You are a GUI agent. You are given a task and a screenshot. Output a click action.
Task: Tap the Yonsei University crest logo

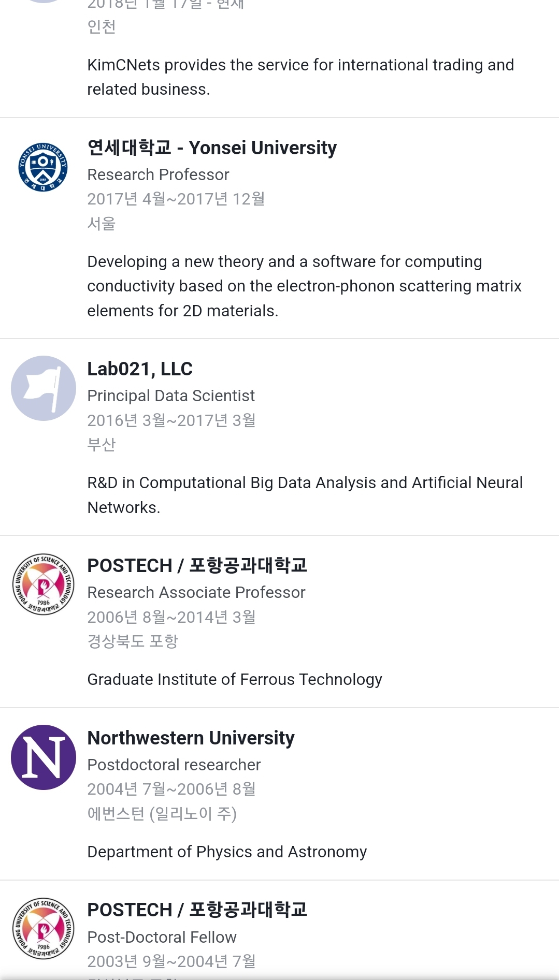pos(43,167)
